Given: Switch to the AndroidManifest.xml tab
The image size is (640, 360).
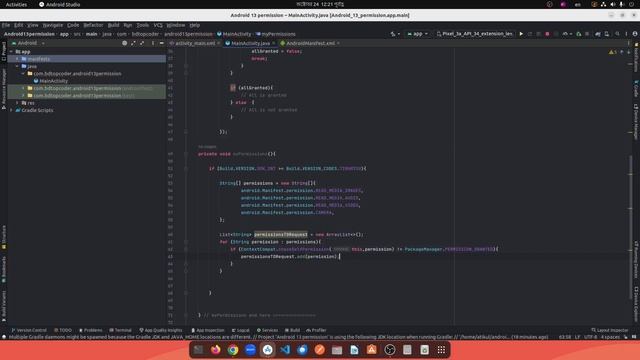Looking at the screenshot, I should (x=310, y=43).
